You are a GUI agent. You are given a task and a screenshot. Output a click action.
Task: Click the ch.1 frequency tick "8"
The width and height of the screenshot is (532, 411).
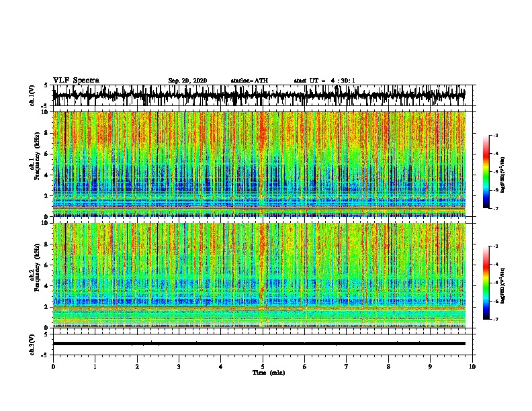point(46,133)
